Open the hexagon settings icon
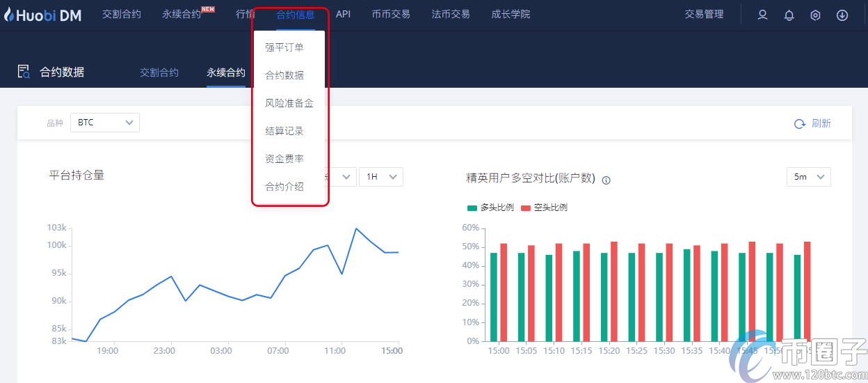This screenshot has width=868, height=383. click(x=815, y=15)
